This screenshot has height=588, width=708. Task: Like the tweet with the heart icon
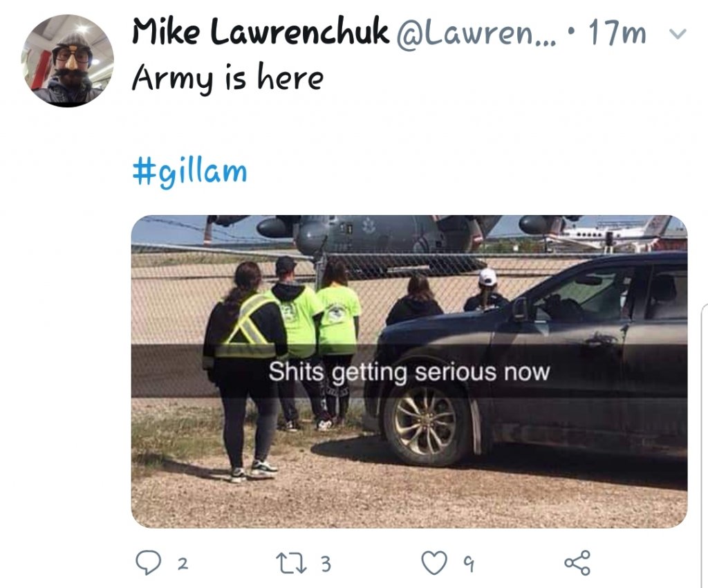click(434, 562)
